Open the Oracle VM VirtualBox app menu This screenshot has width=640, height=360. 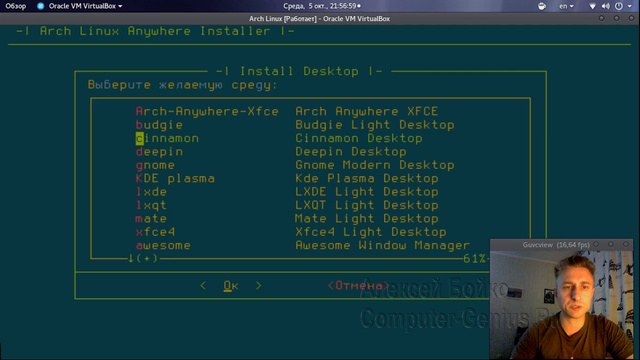pos(85,6)
